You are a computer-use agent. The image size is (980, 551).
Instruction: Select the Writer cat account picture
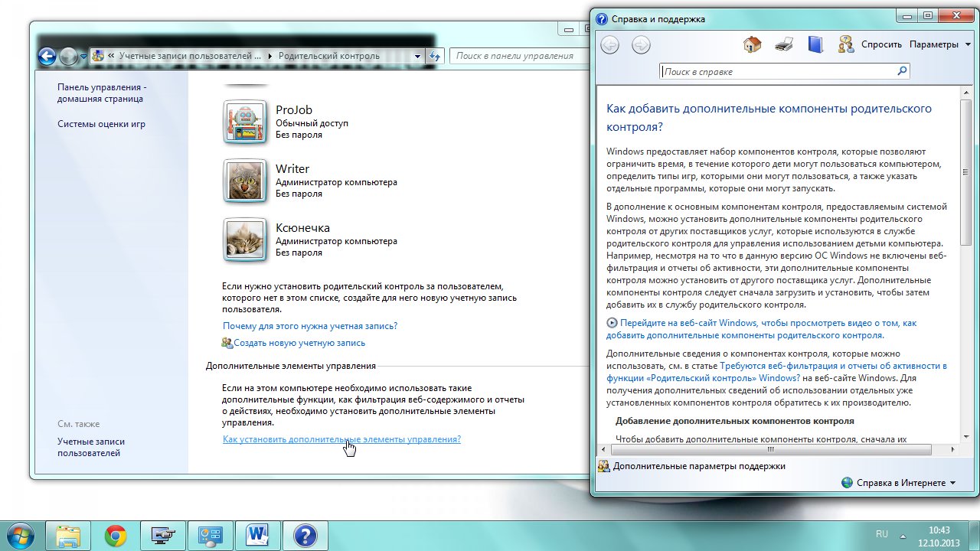pos(246,181)
